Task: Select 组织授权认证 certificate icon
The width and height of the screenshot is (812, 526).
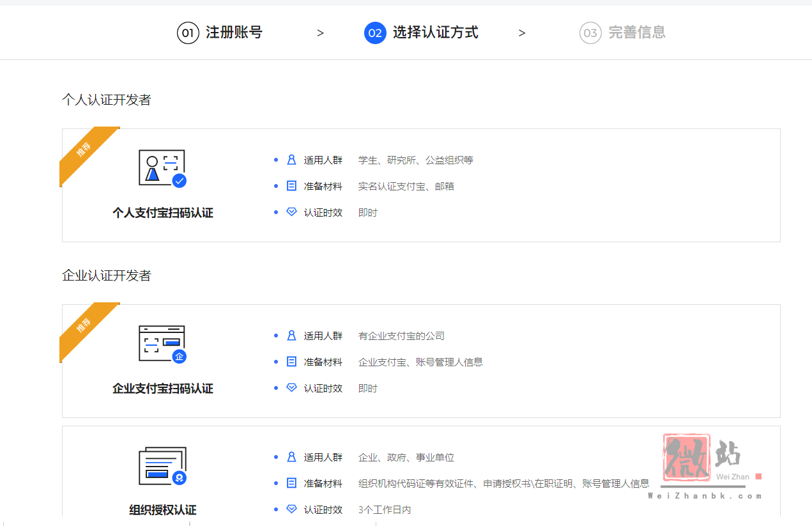Action: click(162, 466)
